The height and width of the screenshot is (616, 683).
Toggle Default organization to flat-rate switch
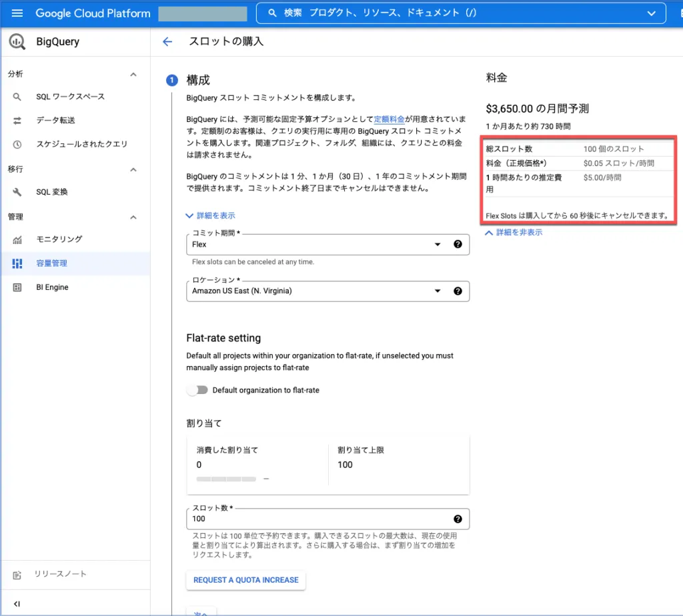(197, 390)
